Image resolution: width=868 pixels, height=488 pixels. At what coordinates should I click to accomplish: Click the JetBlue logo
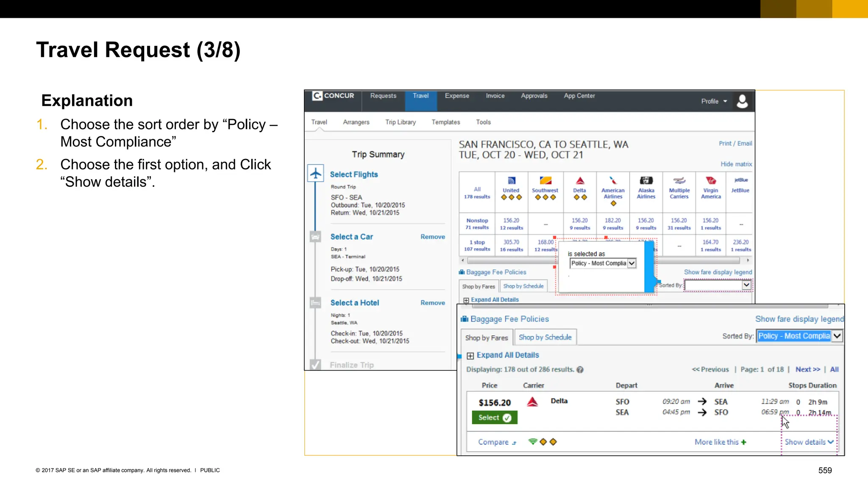(x=741, y=180)
